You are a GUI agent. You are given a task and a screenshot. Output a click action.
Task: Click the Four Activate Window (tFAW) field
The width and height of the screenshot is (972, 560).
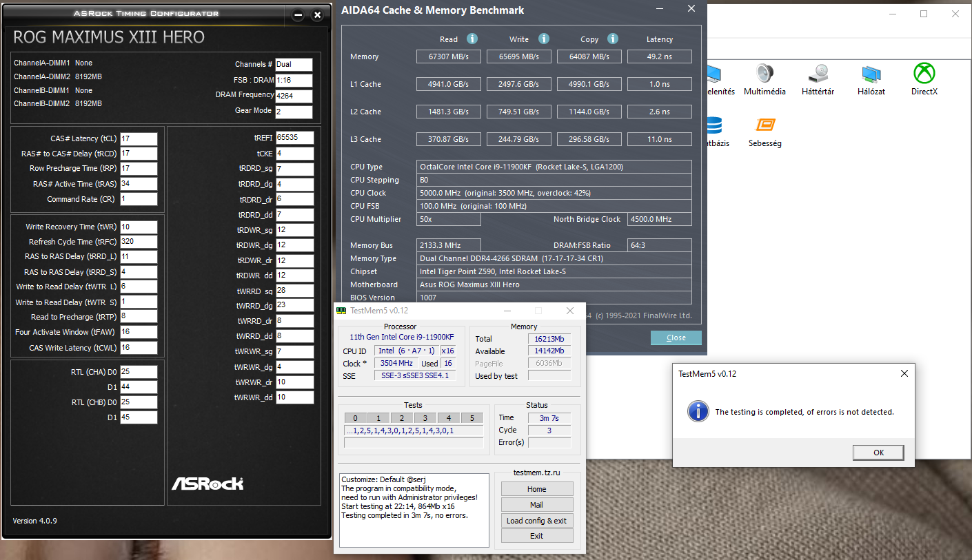click(x=139, y=332)
